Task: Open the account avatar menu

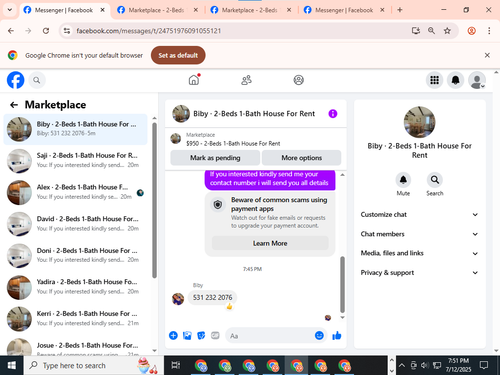Action: pos(477,80)
